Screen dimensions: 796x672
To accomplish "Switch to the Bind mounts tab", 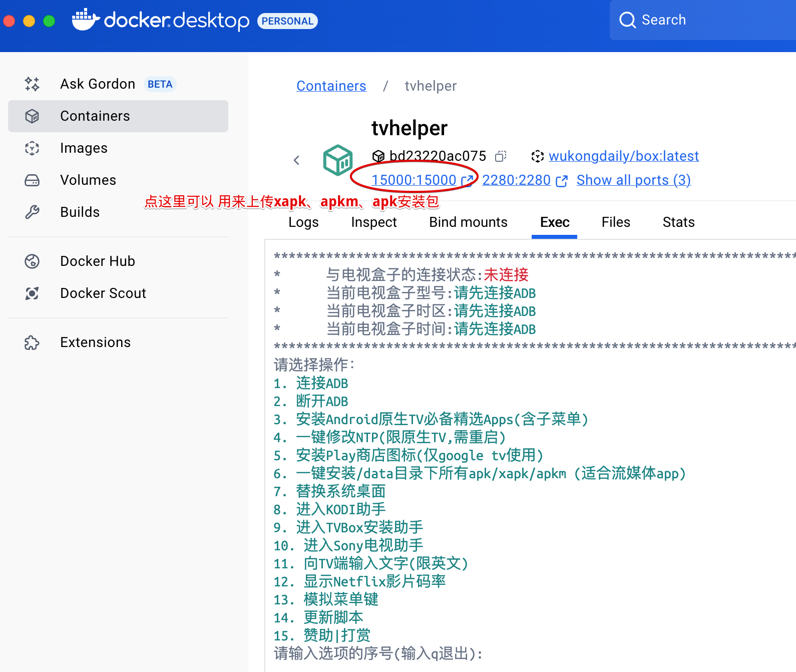I will [468, 222].
